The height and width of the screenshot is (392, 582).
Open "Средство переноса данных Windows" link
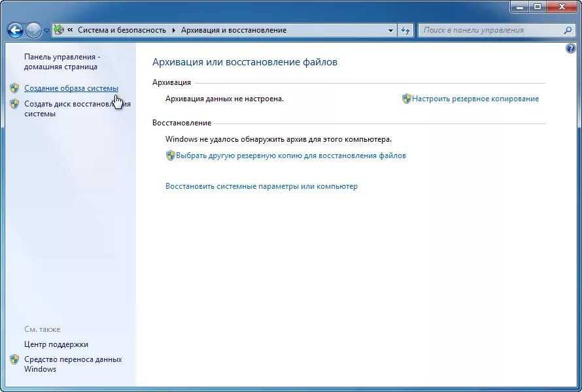(x=73, y=364)
